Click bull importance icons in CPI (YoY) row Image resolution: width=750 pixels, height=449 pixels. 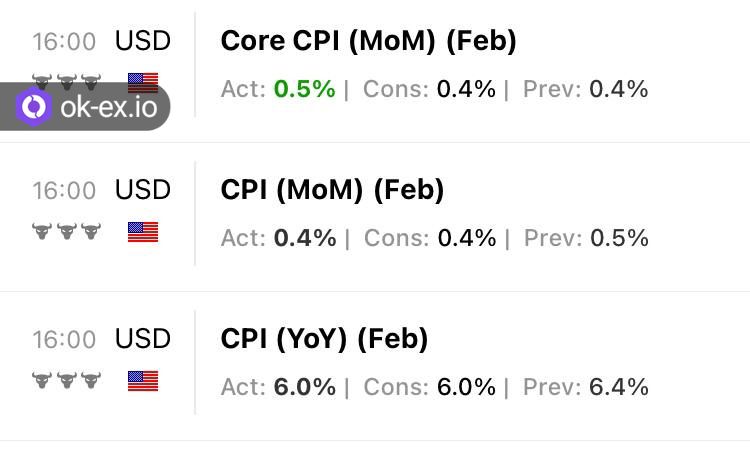(x=67, y=381)
